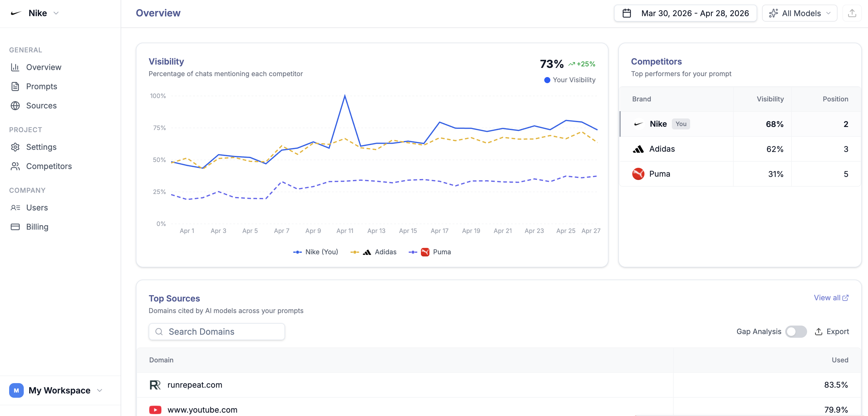The width and height of the screenshot is (868, 416).
Task: Click the calendar icon in date picker
Action: click(x=627, y=13)
